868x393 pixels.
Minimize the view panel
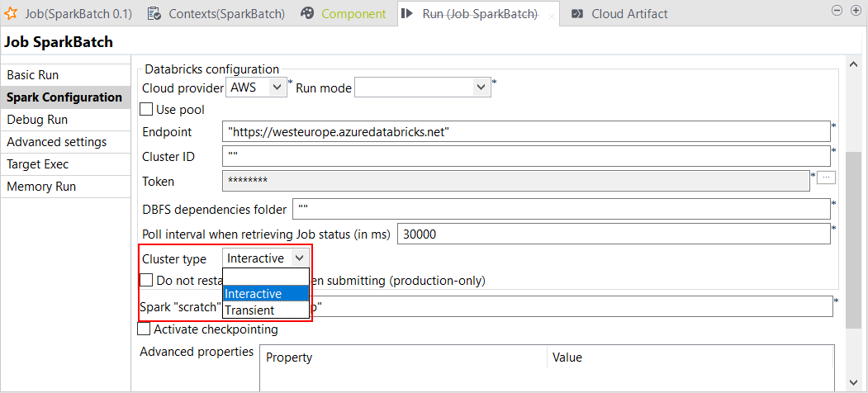(x=836, y=11)
